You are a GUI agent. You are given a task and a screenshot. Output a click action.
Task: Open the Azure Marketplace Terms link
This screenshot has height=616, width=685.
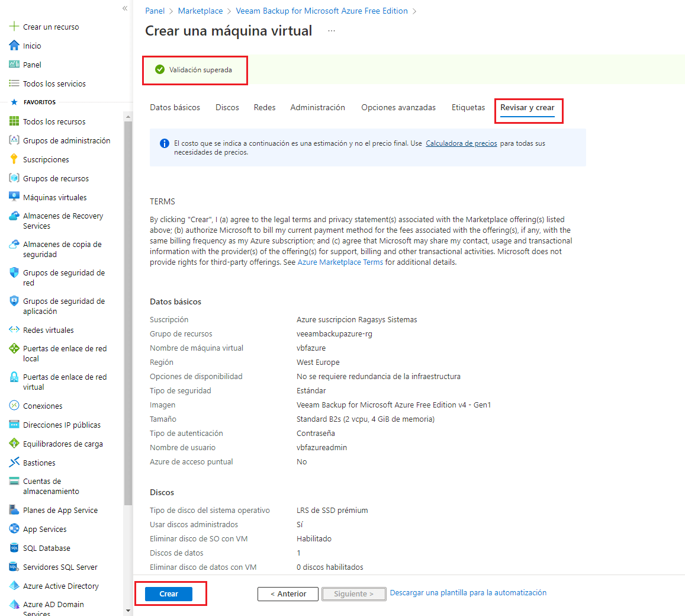point(340,262)
